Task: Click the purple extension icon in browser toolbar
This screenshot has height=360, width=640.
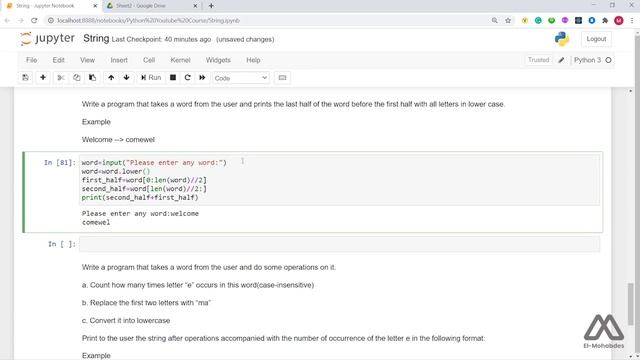Action: [565, 20]
